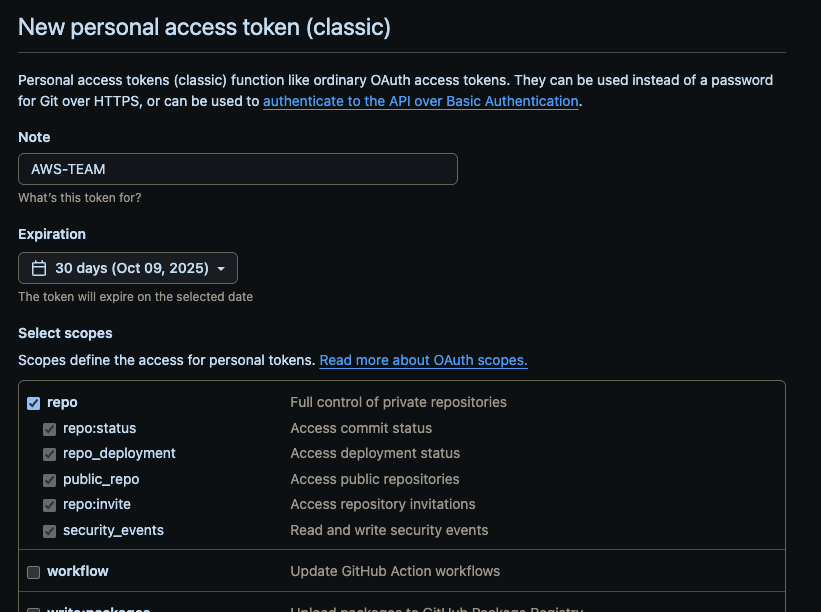Screen dimensions: 821x612
Task: Enable the workflow scope checkbox
Action: tap(34, 572)
